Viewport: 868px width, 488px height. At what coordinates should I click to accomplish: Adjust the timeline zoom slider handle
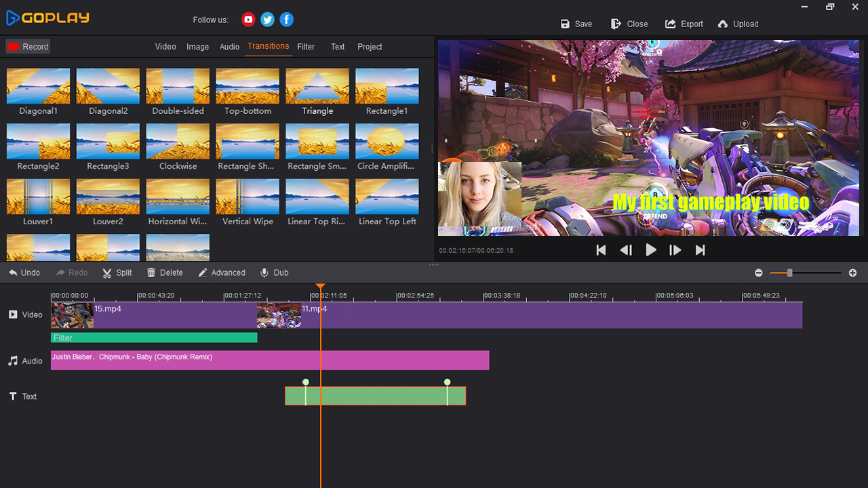[x=789, y=272]
